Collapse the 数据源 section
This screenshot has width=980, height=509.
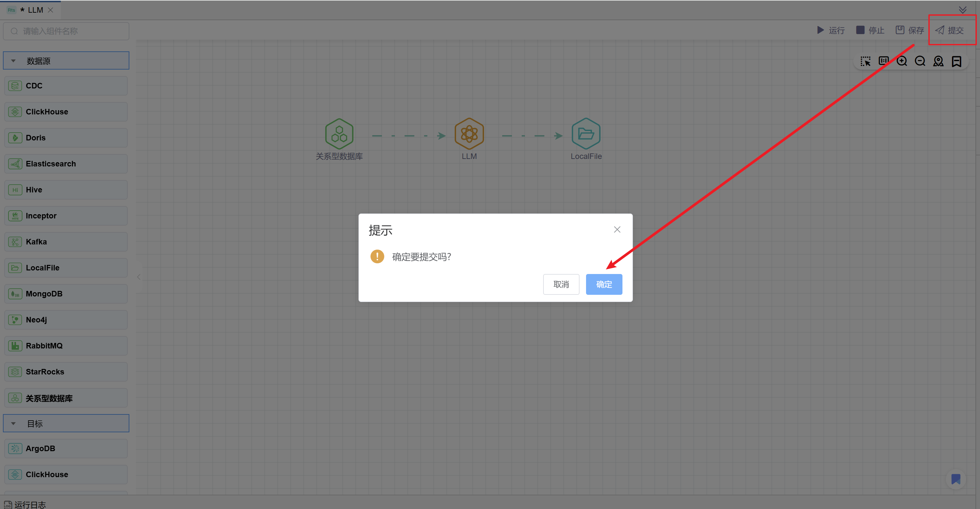pos(66,61)
